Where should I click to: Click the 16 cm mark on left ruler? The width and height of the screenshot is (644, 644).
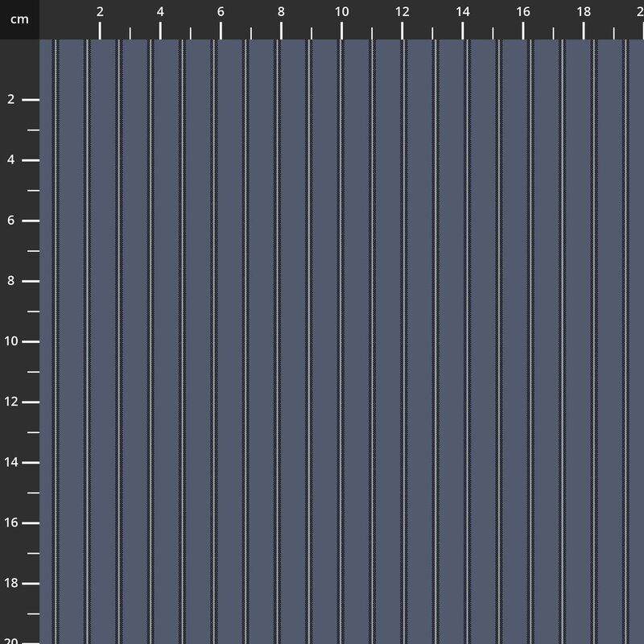point(11,523)
